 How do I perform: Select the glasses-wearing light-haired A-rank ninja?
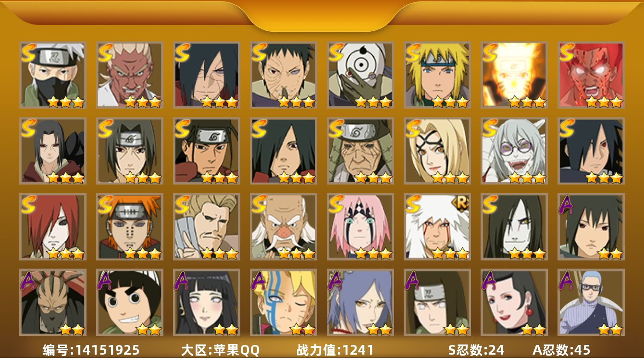click(x=591, y=302)
